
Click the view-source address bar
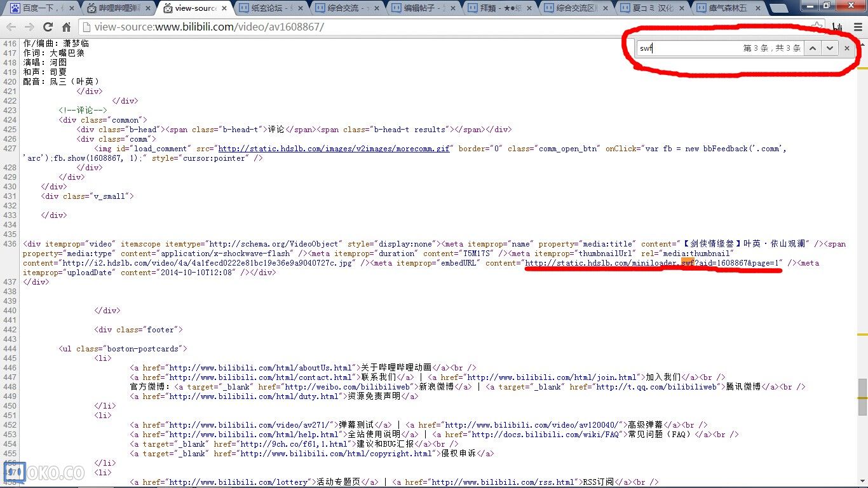pos(445,27)
